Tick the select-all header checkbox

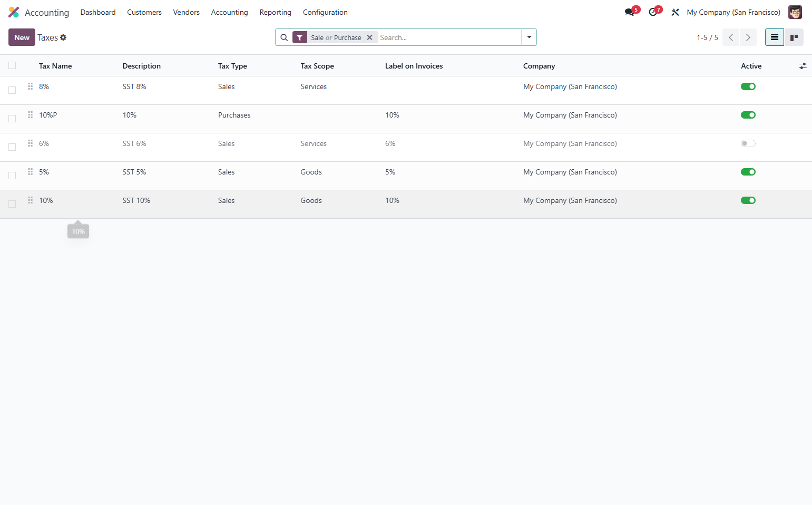click(x=12, y=65)
